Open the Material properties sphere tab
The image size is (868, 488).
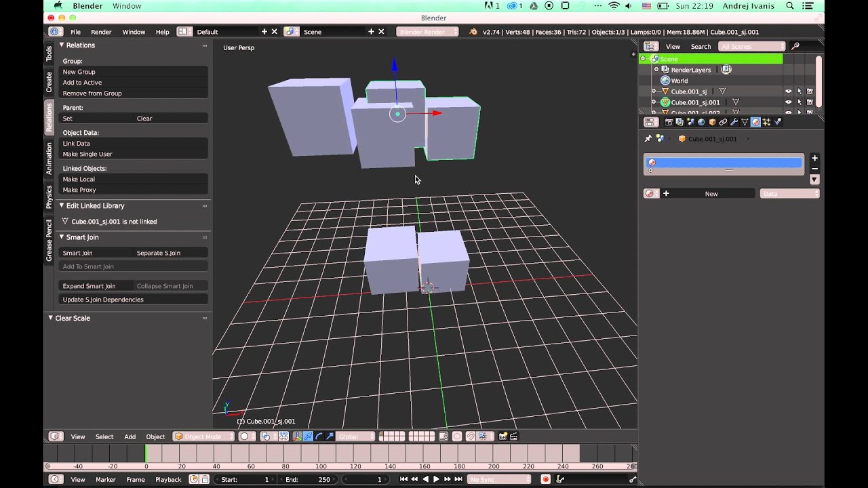pyautogui.click(x=755, y=122)
